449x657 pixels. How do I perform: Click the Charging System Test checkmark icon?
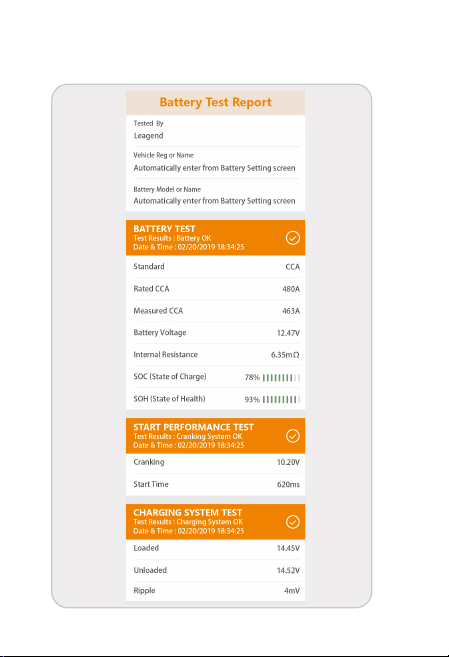point(292,522)
